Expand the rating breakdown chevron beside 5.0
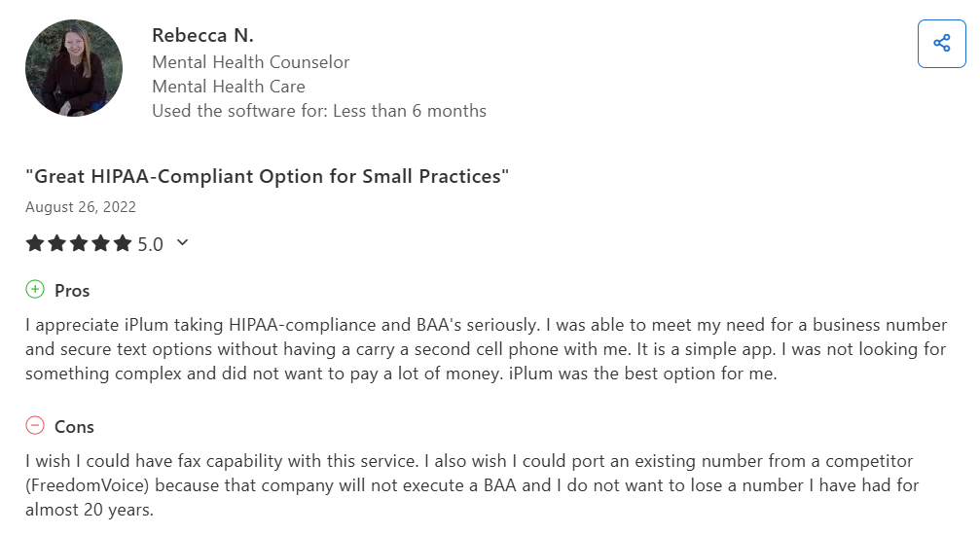This screenshot has width=980, height=534. click(182, 242)
